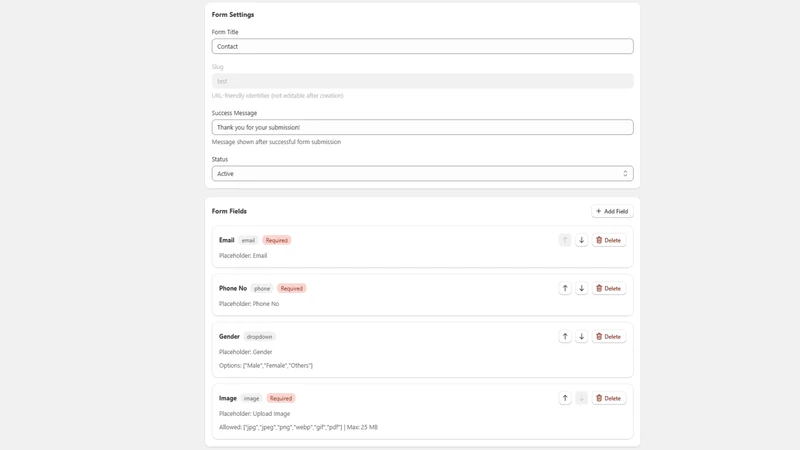Viewport: 800px width, 450px height.
Task: Move the Gender field down
Action: (x=581, y=337)
